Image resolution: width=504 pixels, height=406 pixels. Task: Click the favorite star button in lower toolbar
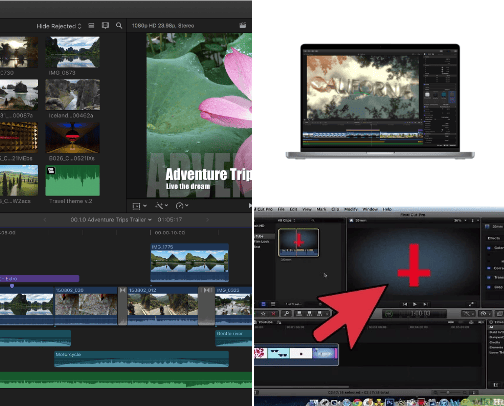(x=263, y=314)
